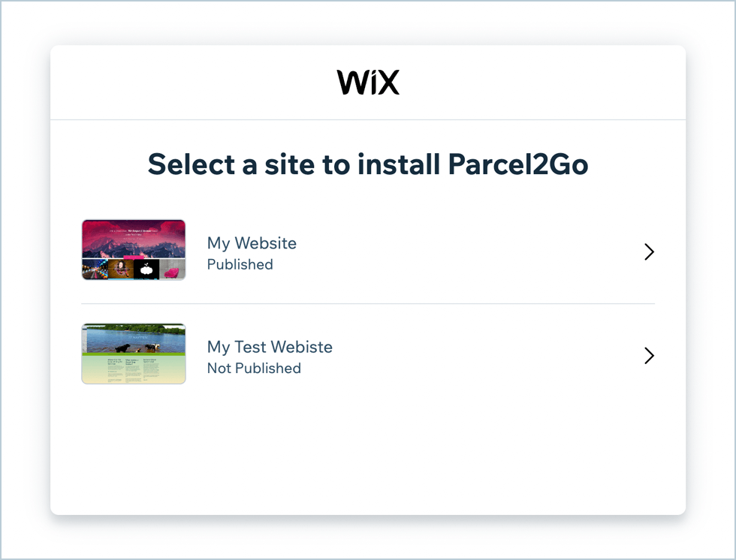The width and height of the screenshot is (736, 560).
Task: Click the word "Parcel2Go" in the heading
Action: pyautogui.click(x=517, y=164)
